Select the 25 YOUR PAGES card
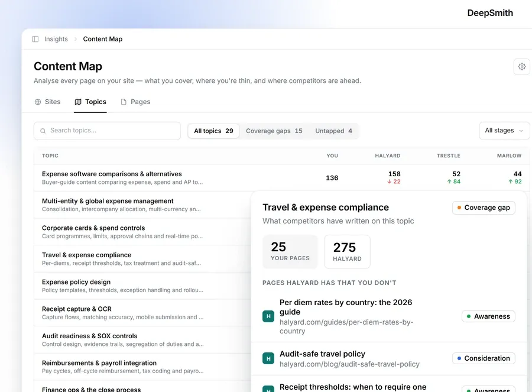532x392 pixels. (x=290, y=252)
